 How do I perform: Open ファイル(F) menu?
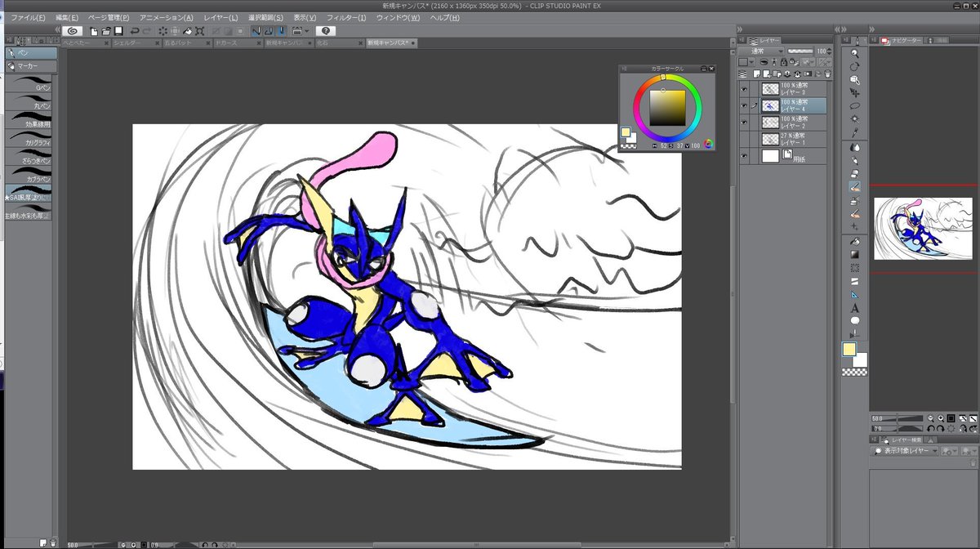click(28, 17)
